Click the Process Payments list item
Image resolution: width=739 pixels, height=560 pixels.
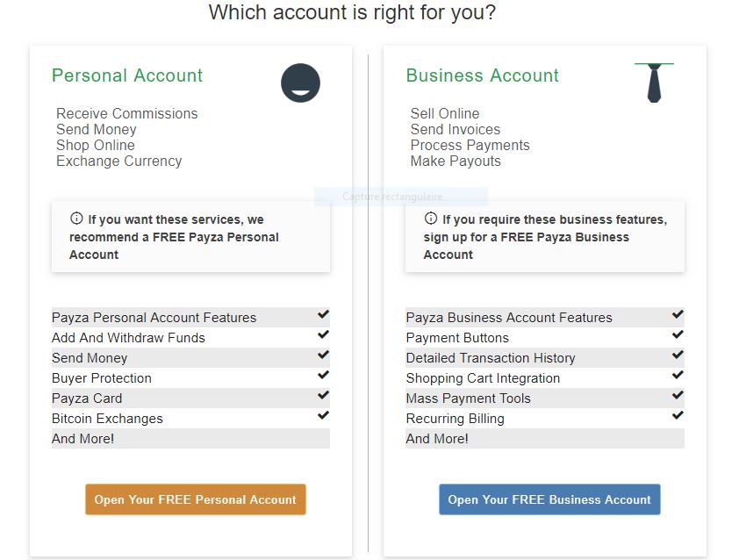pyautogui.click(x=470, y=145)
